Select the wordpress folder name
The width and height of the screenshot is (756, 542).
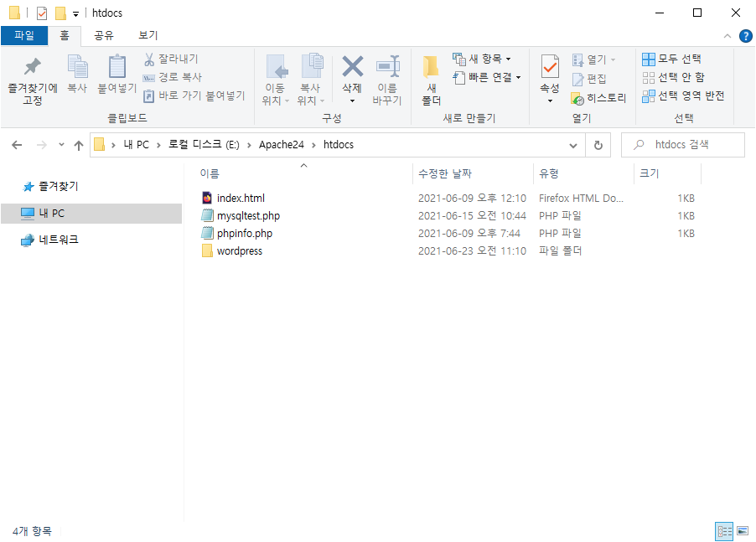[x=240, y=251]
